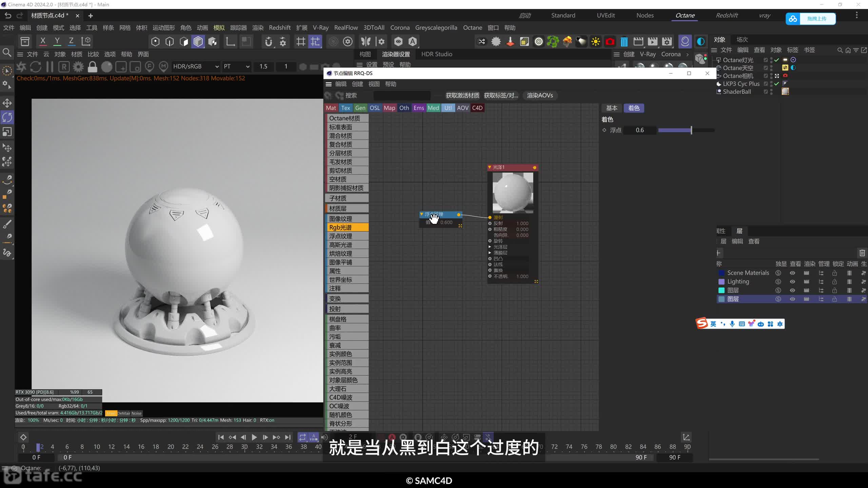Click the undo arrow icon
This screenshot has height=488, width=868.
tap(8, 16)
